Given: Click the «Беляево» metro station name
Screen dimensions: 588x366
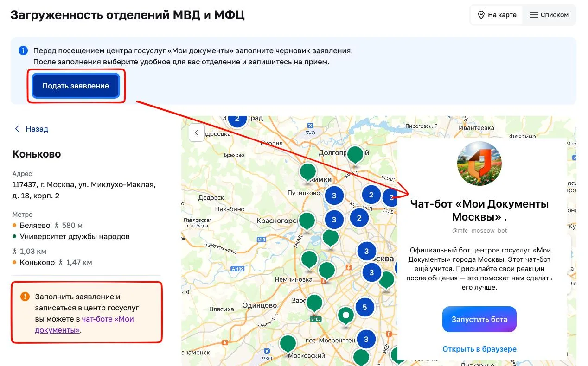Looking at the screenshot, I should (35, 226).
